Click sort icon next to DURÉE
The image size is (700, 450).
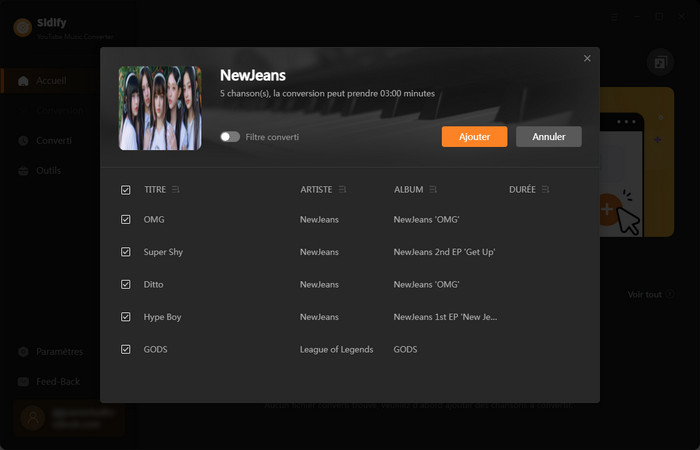[546, 189]
